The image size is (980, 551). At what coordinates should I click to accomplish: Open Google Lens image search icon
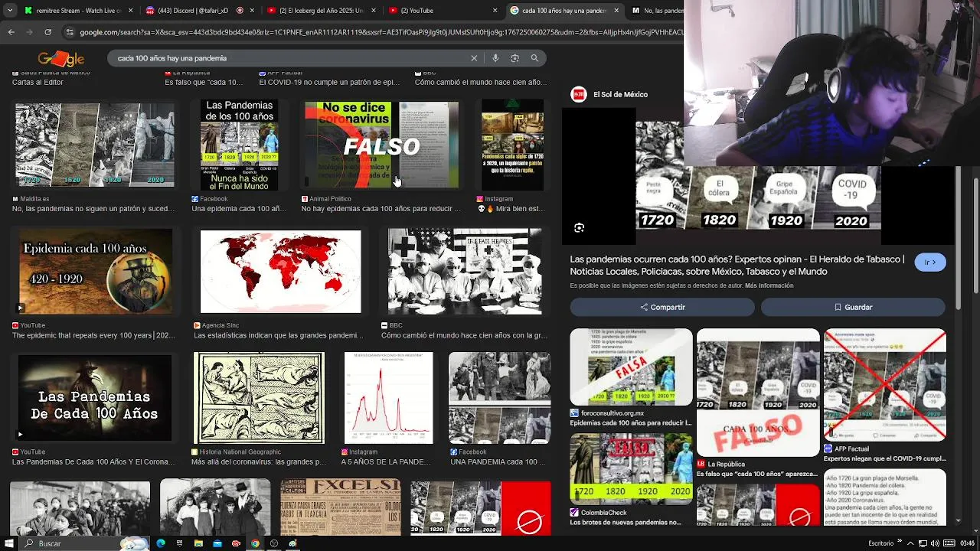click(514, 58)
